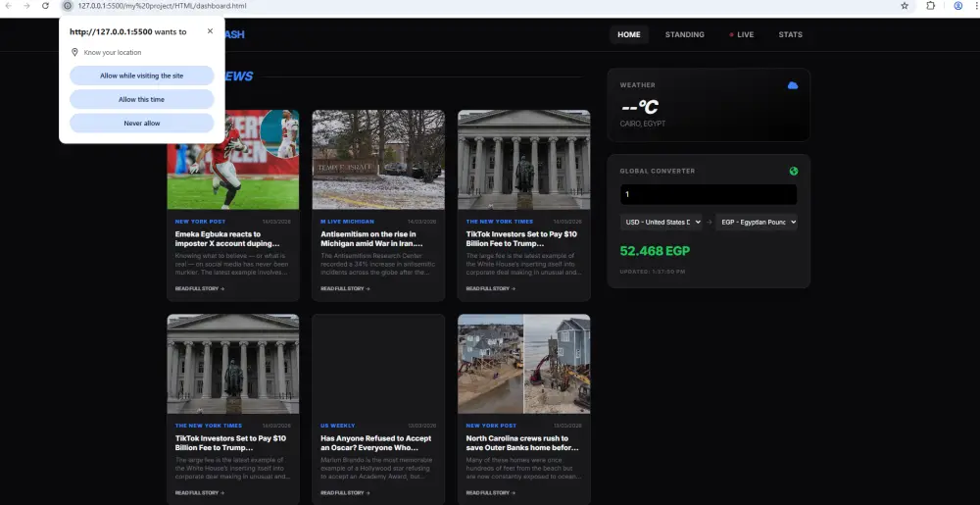Click the 52.468 EGP conversion result
The height and width of the screenshot is (505, 980).
pyautogui.click(x=655, y=251)
